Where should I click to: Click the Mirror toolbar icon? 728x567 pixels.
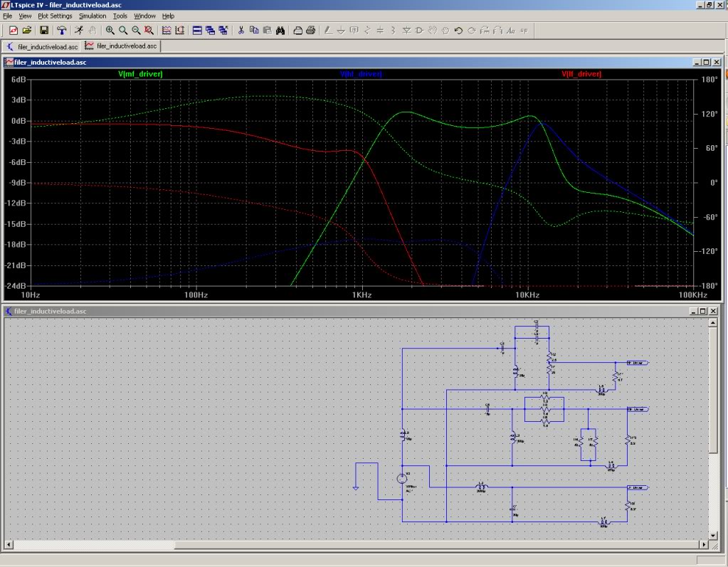(x=497, y=31)
